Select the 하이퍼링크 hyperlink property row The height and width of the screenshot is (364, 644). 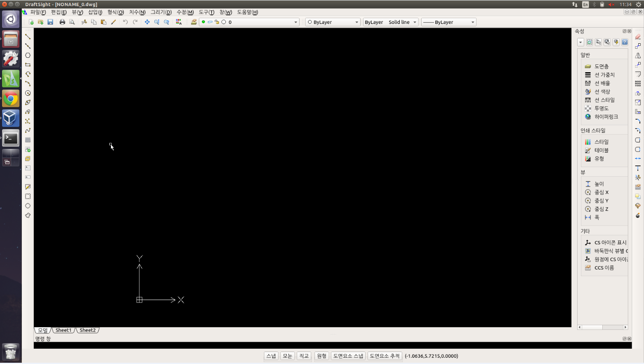coord(604,117)
